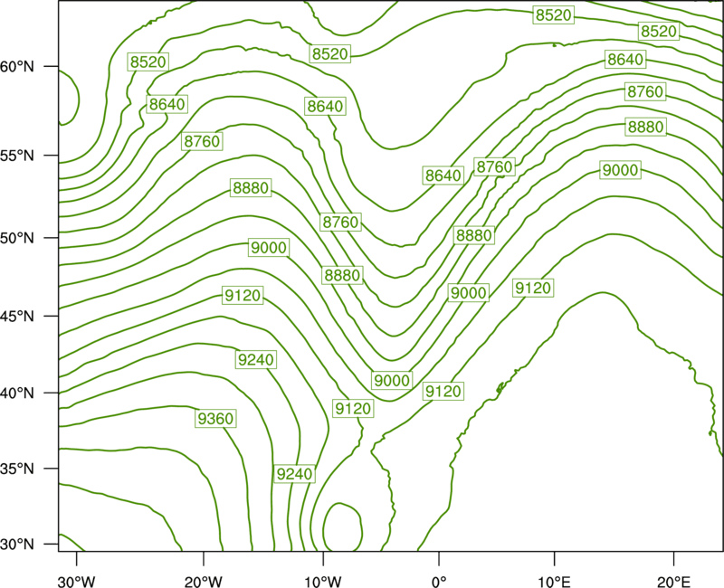Click the 0° longitude axis label
The image size is (724, 588).
[x=439, y=581]
